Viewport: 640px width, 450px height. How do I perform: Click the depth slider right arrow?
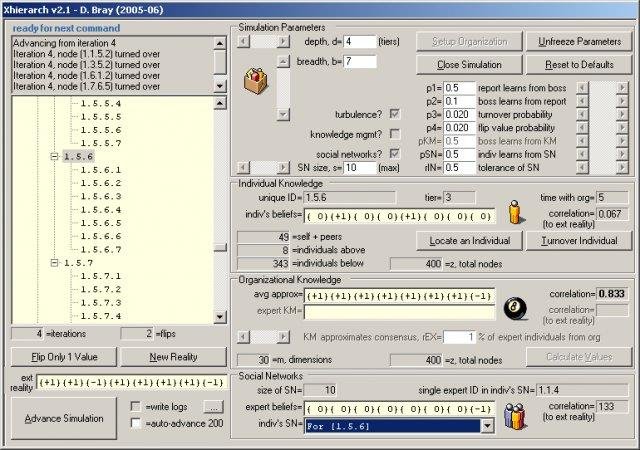coord(283,42)
